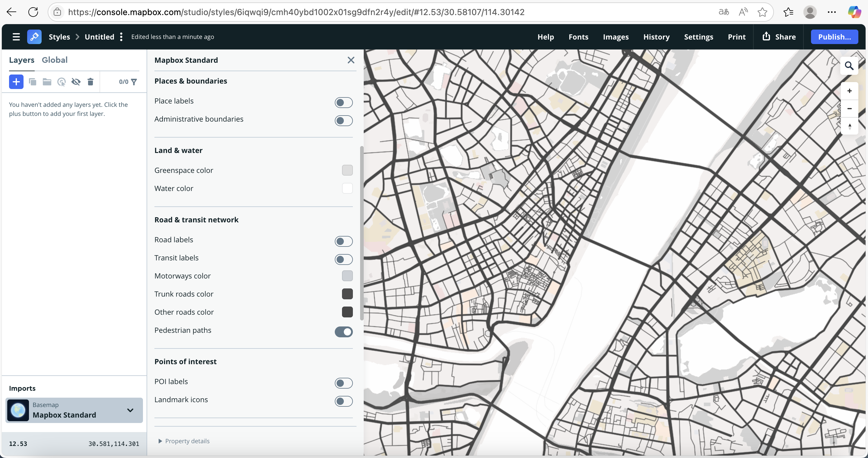Turn on Administrative boundaries

click(343, 121)
